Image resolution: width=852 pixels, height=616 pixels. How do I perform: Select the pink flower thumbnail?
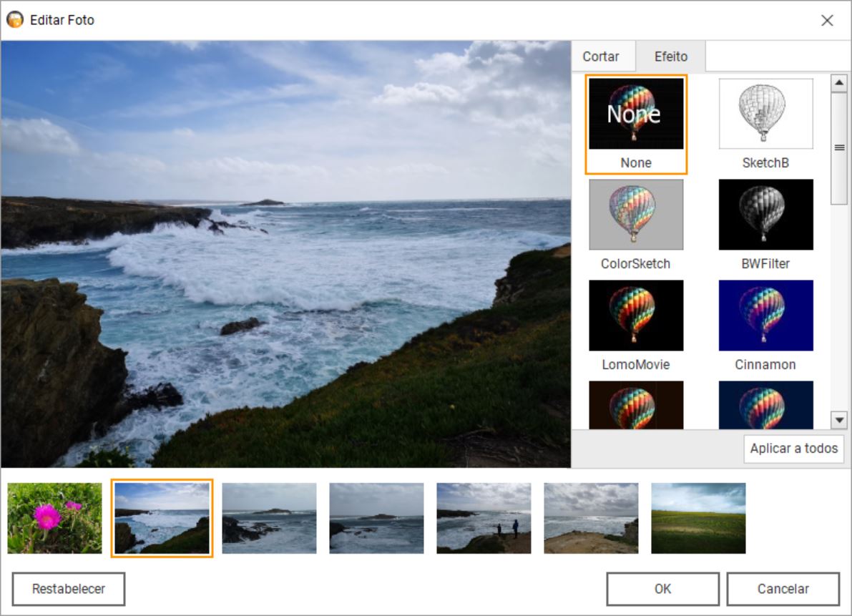coord(54,518)
